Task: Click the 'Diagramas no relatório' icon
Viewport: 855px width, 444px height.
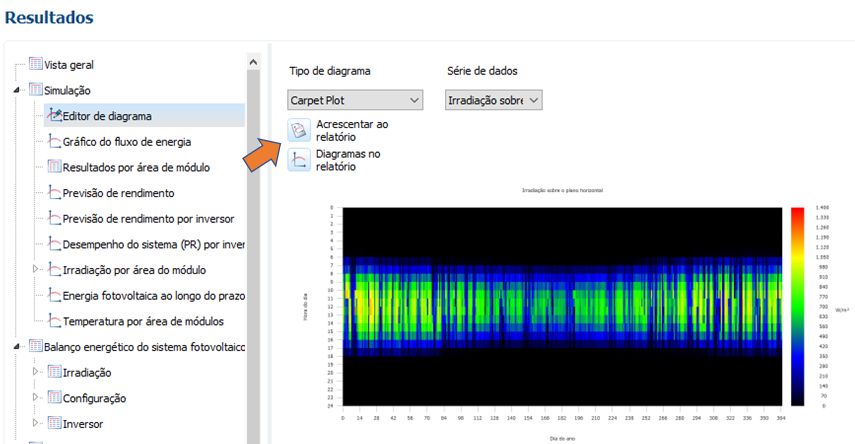Action: pyautogui.click(x=299, y=160)
